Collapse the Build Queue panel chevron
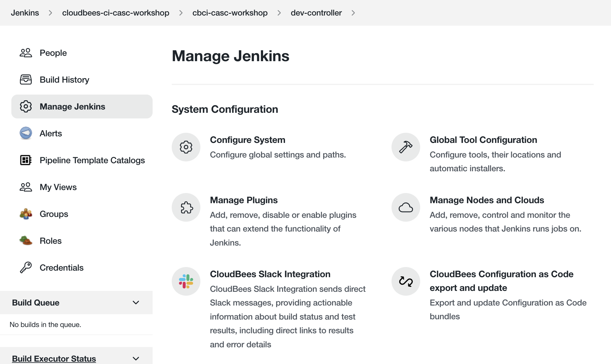The image size is (611, 364). 136,303
